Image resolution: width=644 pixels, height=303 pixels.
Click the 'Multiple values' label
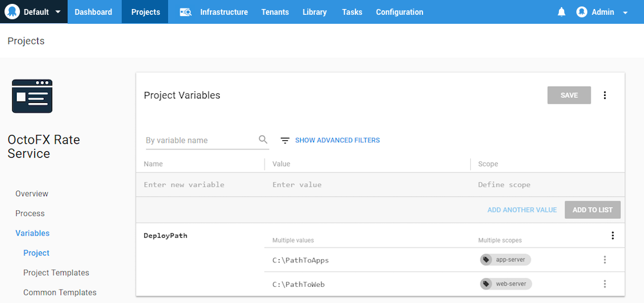pyautogui.click(x=293, y=240)
